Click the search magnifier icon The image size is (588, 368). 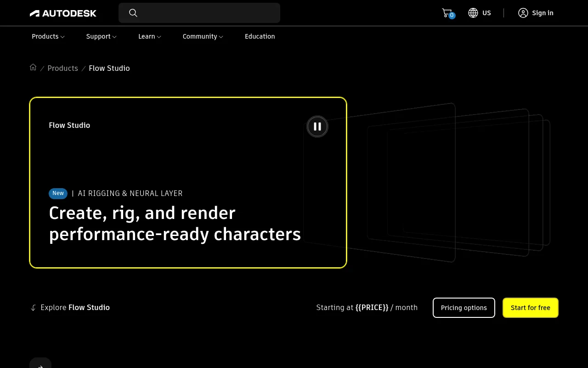coord(133,13)
